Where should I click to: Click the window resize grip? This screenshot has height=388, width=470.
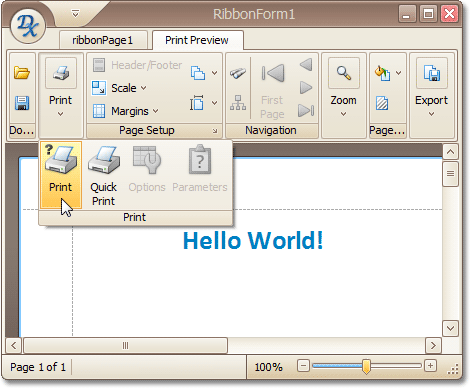pyautogui.click(x=453, y=369)
